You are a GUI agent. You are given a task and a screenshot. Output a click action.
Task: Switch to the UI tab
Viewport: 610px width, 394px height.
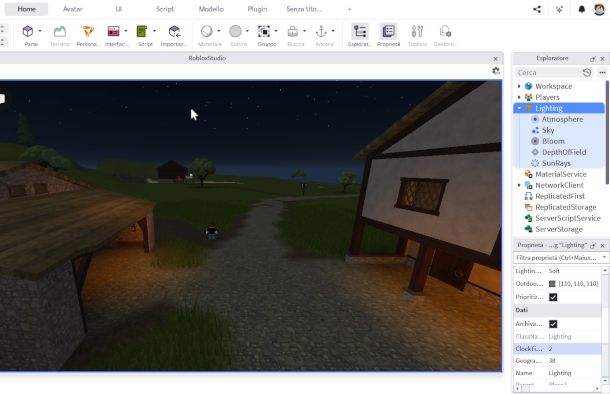tap(119, 9)
